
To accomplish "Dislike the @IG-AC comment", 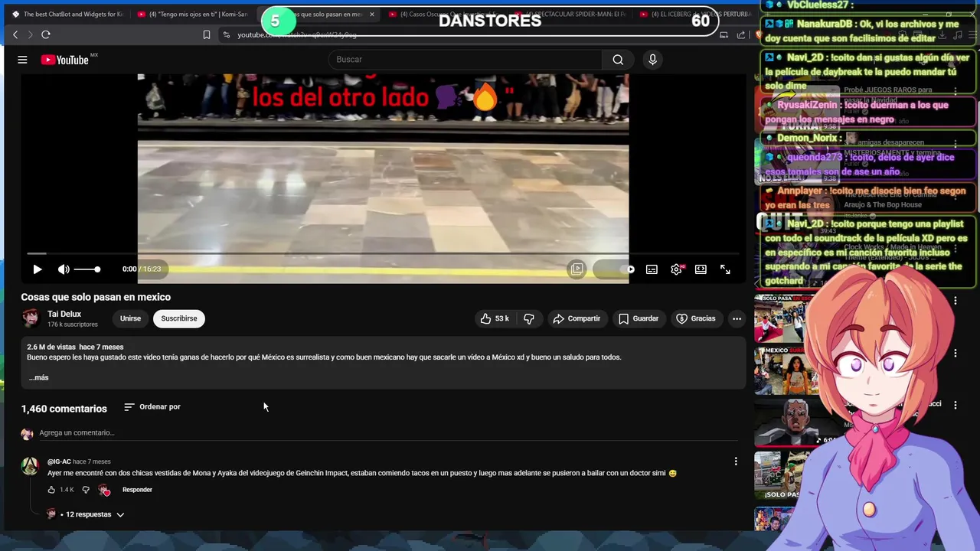I will [86, 490].
